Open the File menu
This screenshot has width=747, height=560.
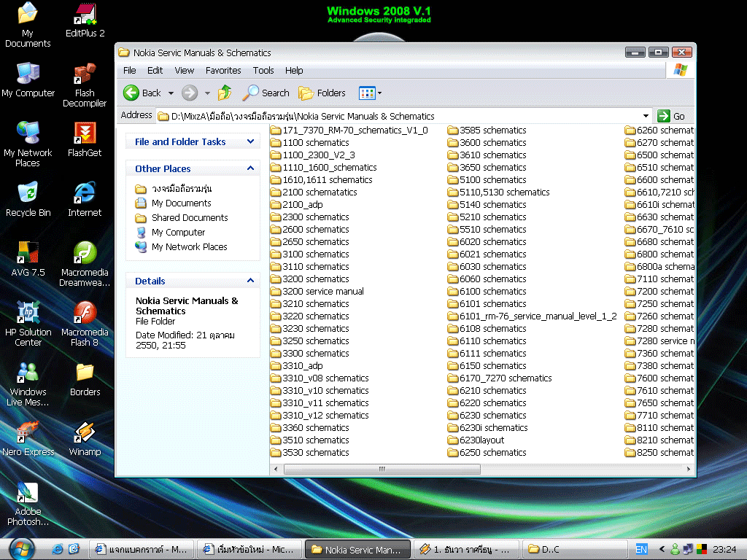pyautogui.click(x=130, y=71)
